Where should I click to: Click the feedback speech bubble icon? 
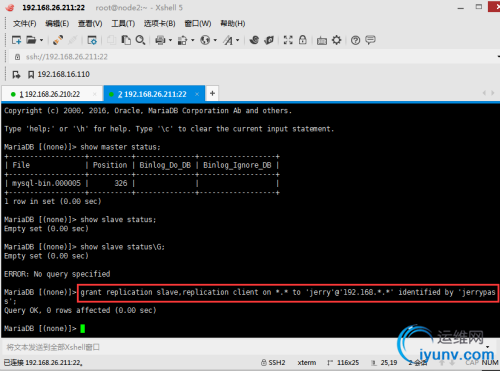(x=370, y=40)
